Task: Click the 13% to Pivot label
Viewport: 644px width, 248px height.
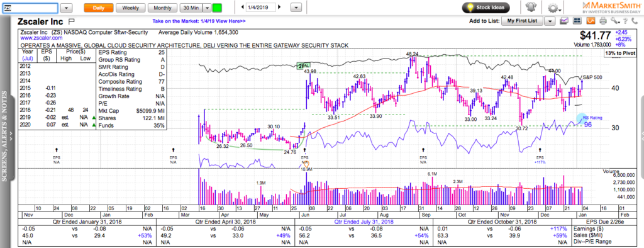Action: 620,53
